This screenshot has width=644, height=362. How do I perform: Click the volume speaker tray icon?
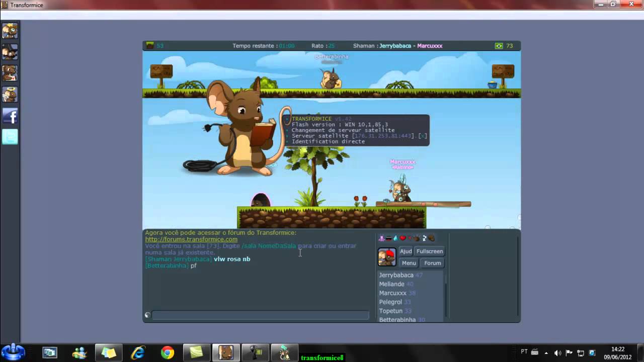point(557,353)
